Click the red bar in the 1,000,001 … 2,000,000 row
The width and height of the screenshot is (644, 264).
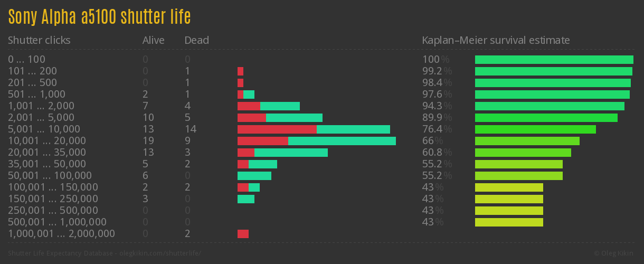(x=243, y=234)
